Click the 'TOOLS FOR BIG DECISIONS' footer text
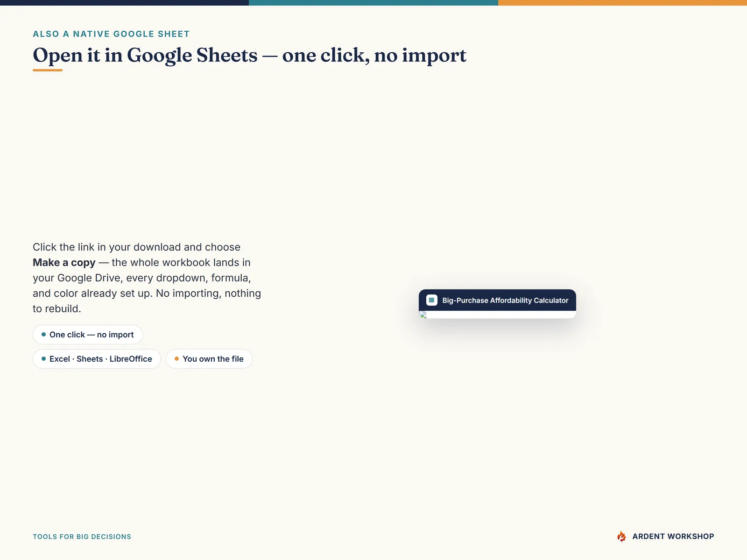747x560 pixels. point(82,537)
